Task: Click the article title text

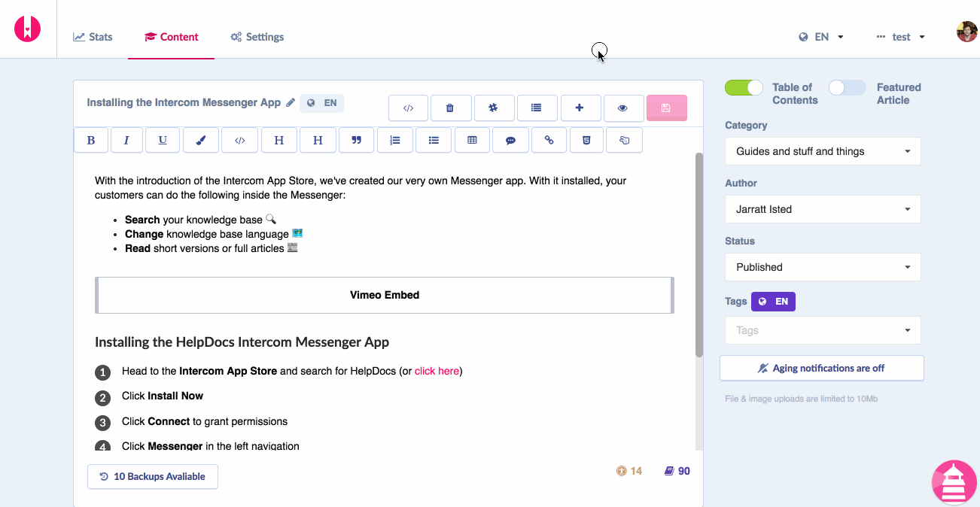Action: [184, 102]
